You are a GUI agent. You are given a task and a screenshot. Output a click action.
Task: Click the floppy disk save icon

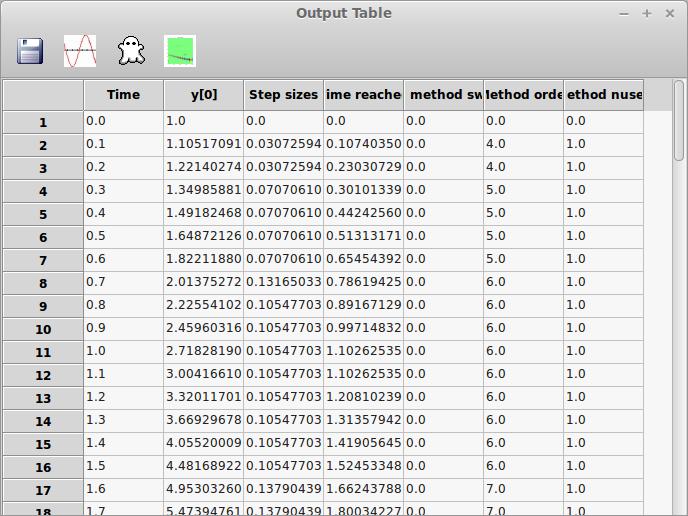tap(30, 51)
